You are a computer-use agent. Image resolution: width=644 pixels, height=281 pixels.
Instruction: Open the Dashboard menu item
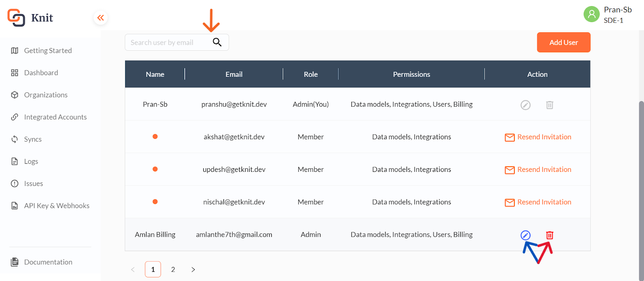tap(41, 73)
